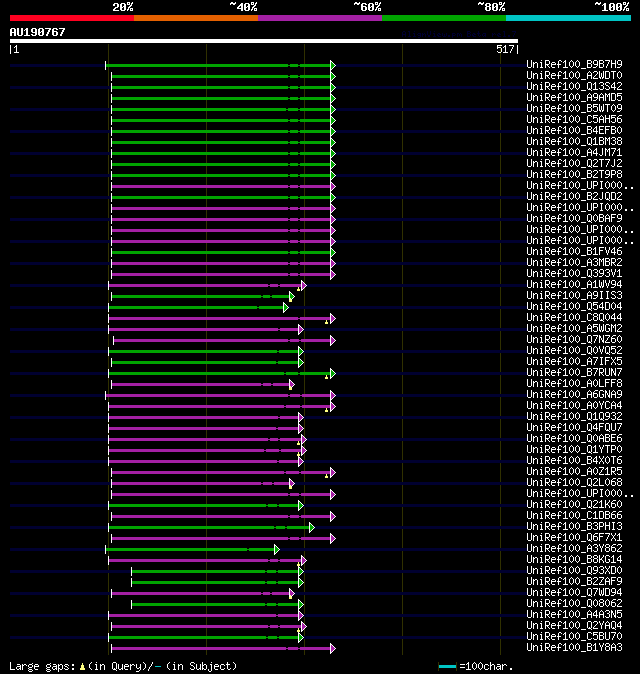Viewport: 640px width, 674px height.
Task: Click the purple ~60% identity legend segment
Action: pos(320,18)
